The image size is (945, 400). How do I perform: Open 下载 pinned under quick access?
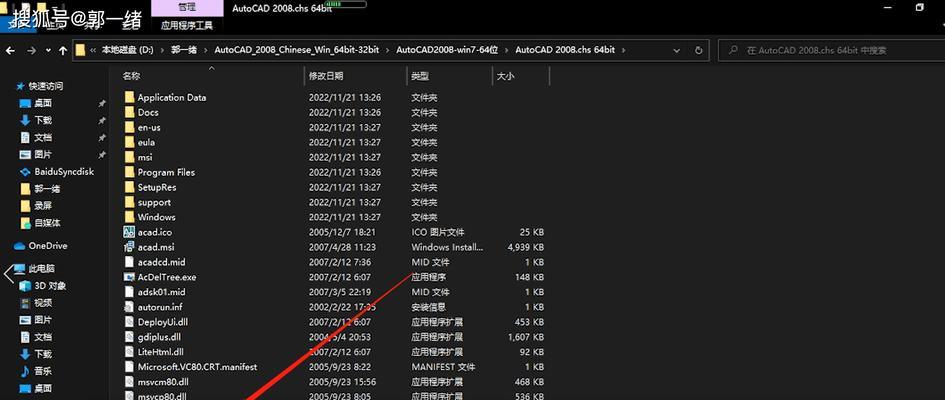tap(43, 120)
